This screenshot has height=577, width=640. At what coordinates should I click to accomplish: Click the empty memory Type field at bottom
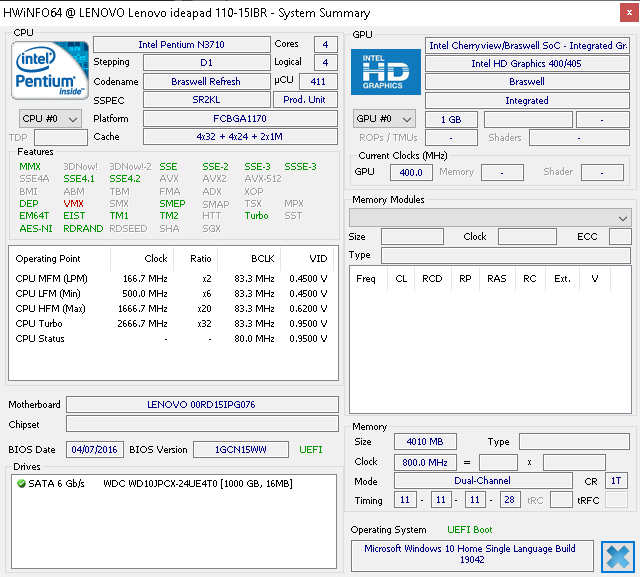point(574,442)
